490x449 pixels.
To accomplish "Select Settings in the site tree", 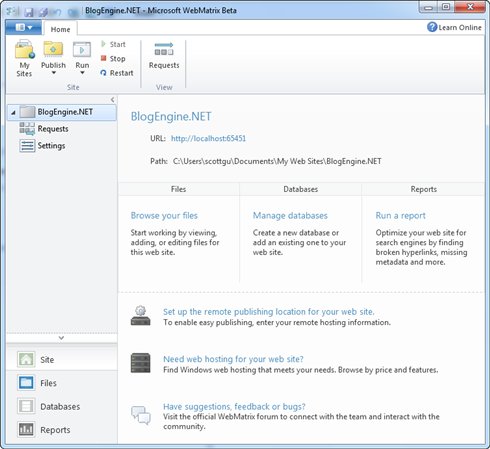I will (x=51, y=146).
